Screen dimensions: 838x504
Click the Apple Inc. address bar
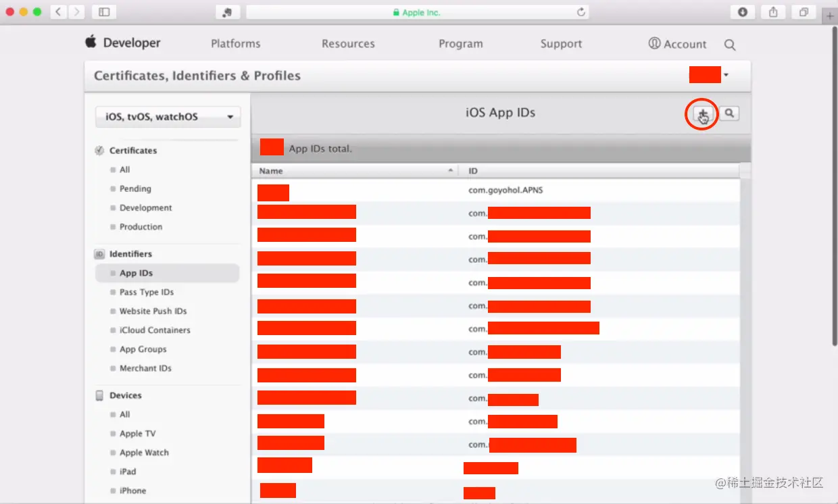417,12
